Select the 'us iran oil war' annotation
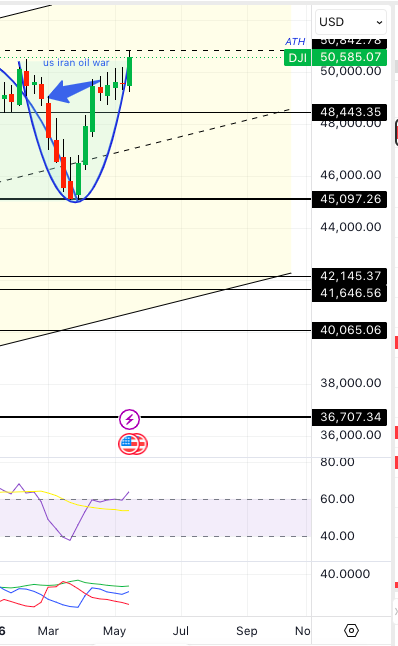Viewport: 398px width, 646px height. [76, 63]
